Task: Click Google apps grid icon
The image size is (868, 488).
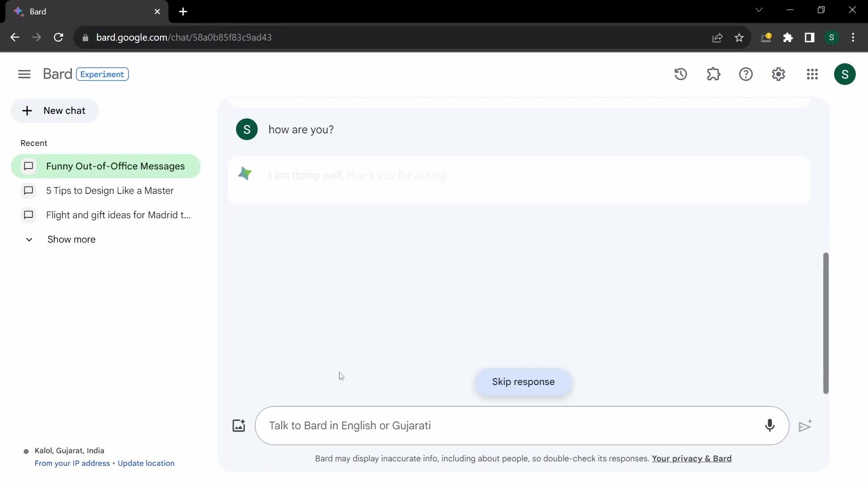Action: click(x=812, y=75)
